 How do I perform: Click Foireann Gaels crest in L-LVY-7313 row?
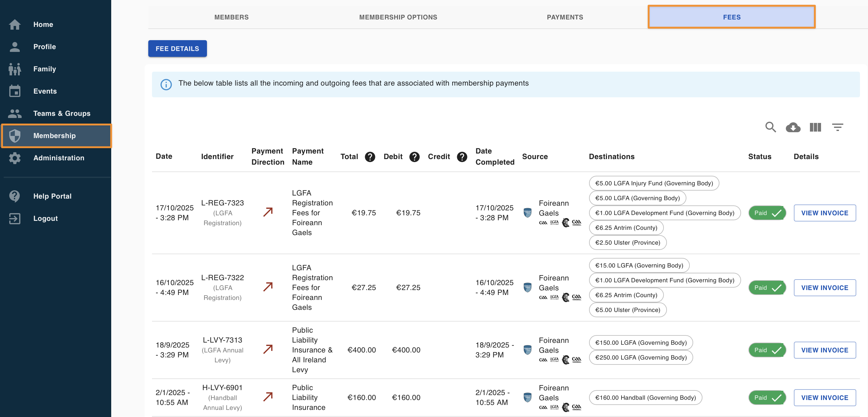pos(527,350)
